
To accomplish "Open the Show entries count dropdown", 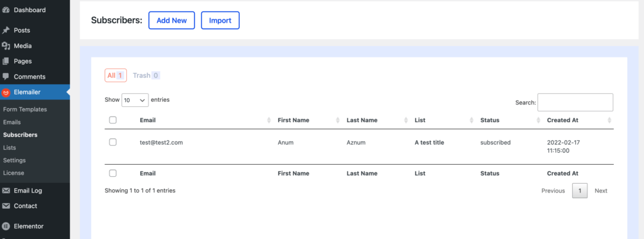I will 135,100.
